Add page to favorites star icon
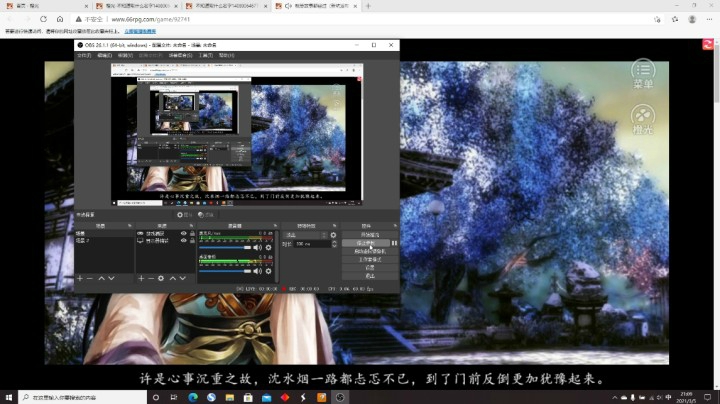This screenshot has width=720, height=404. tap(657, 19)
